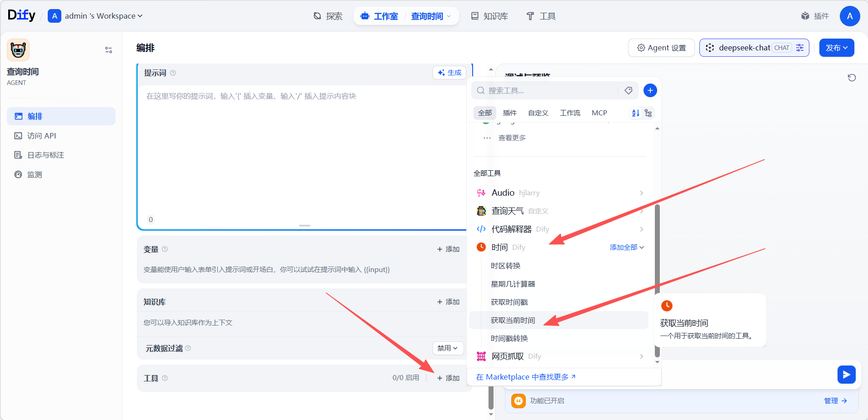868x420 pixels.
Task: Select the 时间戳转换 tool
Action: [509, 338]
